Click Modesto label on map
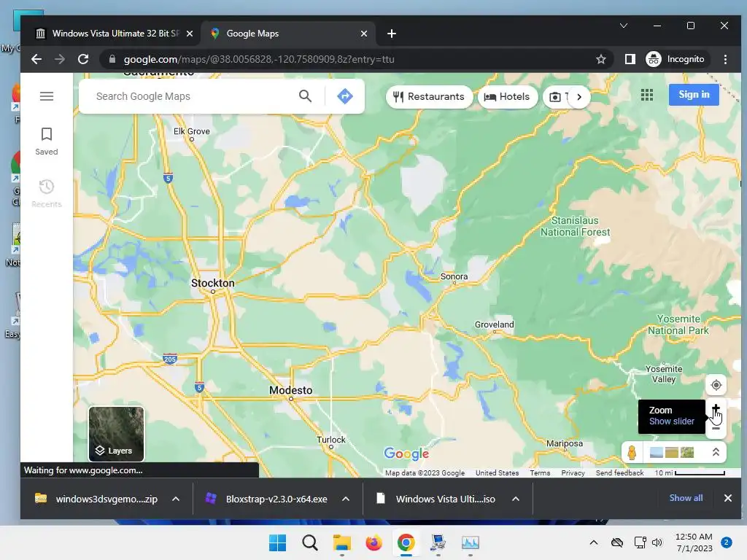The height and width of the screenshot is (560, 747). (x=290, y=390)
